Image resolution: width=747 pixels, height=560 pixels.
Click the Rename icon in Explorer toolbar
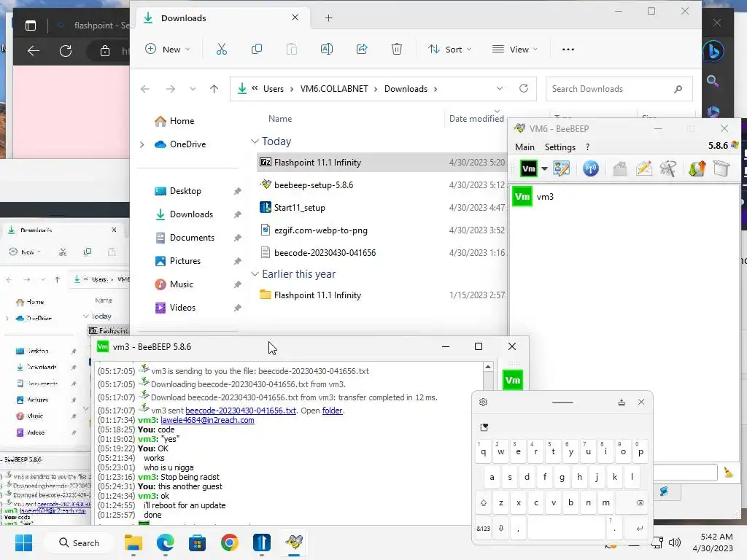click(x=327, y=49)
